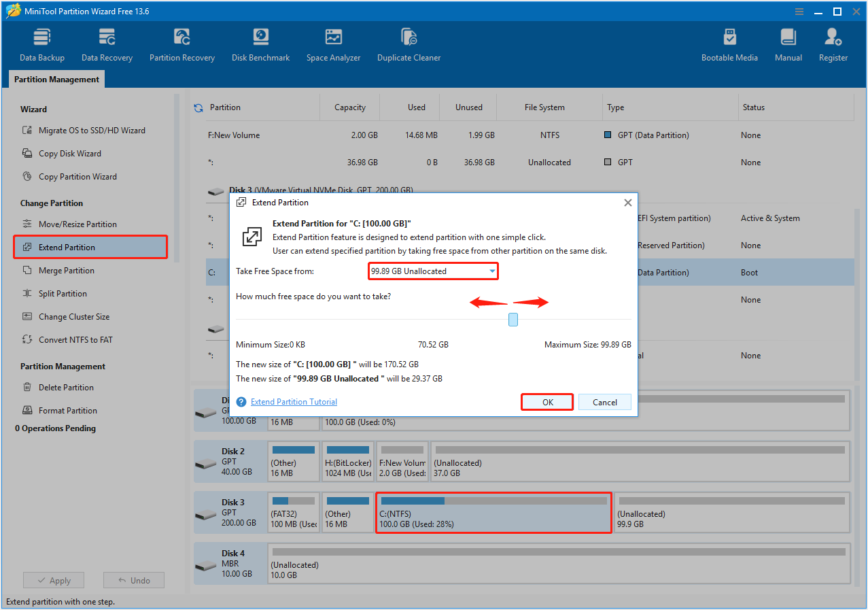Switch to the Partition Management tab
Screen dimensions: 868x610
tap(56, 79)
